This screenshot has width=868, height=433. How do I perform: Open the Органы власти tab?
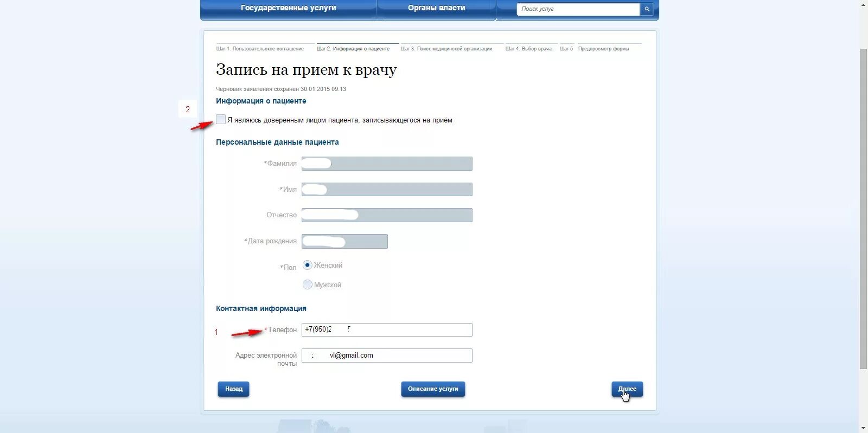tap(436, 8)
